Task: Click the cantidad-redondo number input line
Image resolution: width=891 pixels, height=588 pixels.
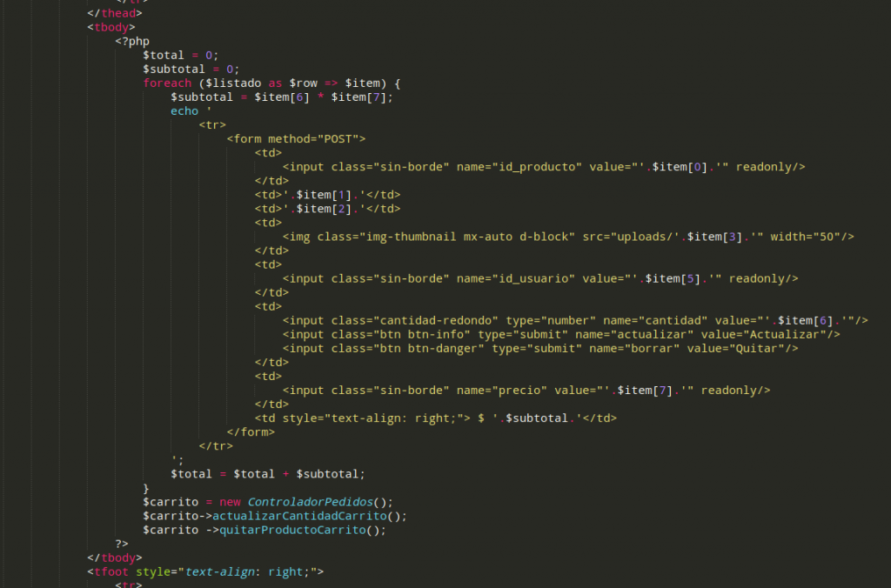Action: pos(575,320)
